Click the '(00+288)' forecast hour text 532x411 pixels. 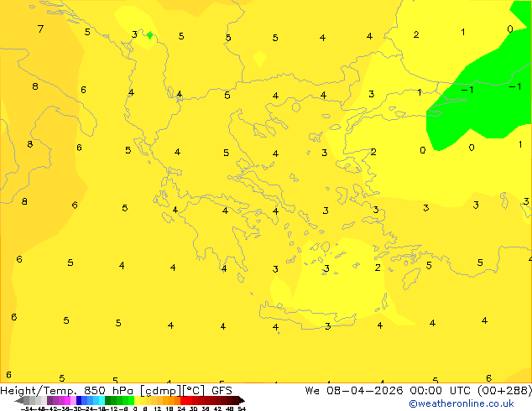click(504, 391)
